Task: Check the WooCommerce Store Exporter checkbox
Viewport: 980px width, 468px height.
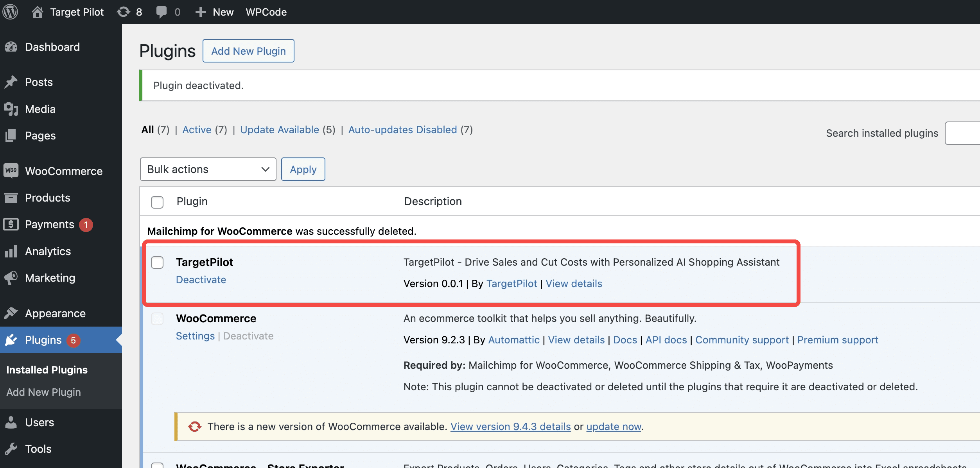Action: [157, 465]
